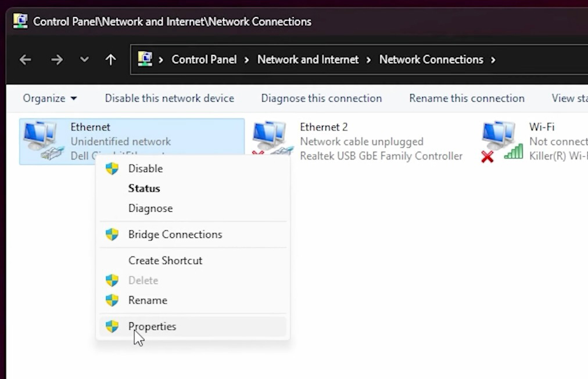The width and height of the screenshot is (588, 379).
Task: Go up one folder level arrow
Action: (x=110, y=60)
